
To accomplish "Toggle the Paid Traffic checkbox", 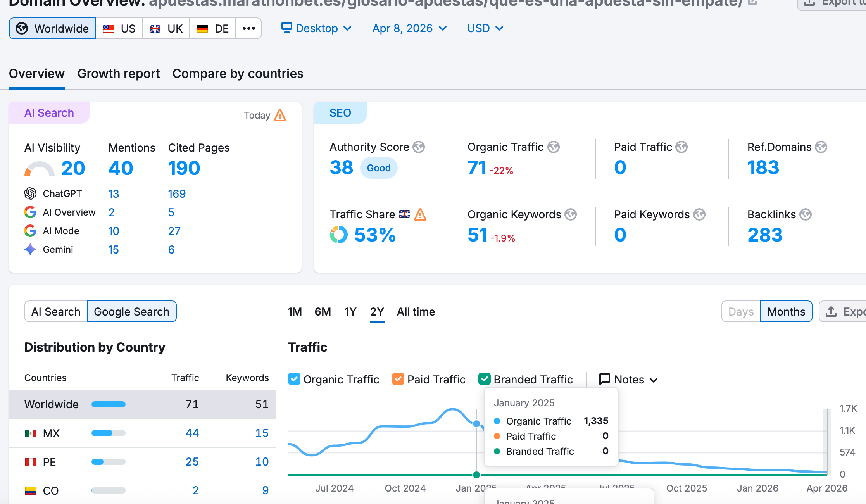I will [x=398, y=379].
